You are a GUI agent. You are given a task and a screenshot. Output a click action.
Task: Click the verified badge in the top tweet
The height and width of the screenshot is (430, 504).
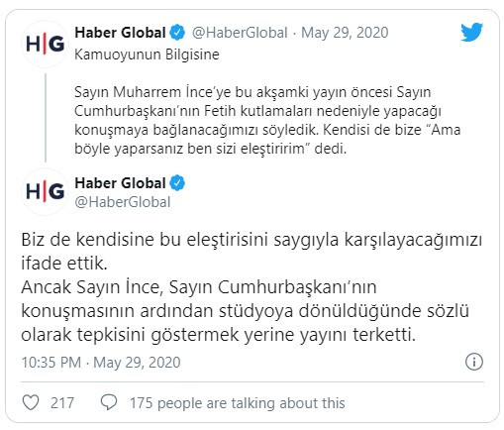(177, 33)
